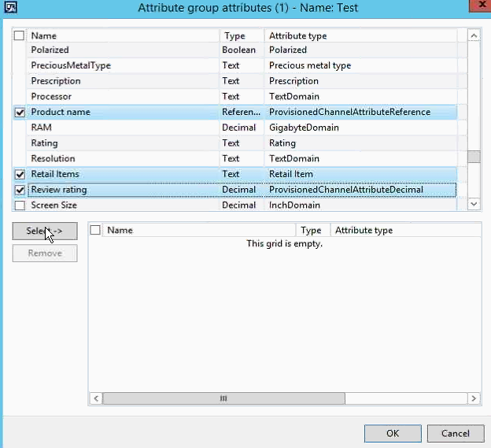This screenshot has width=491, height=448.
Task: Select the Processor row name
Action: 51,97
